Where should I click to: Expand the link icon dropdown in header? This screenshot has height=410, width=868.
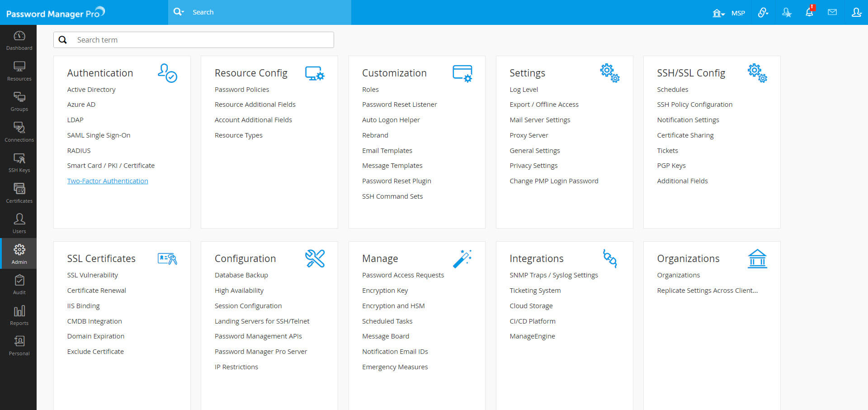point(763,13)
